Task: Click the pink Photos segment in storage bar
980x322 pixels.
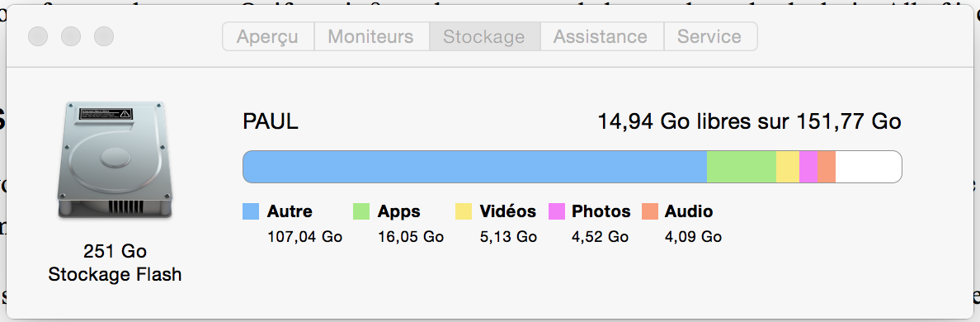Action: 808,167
